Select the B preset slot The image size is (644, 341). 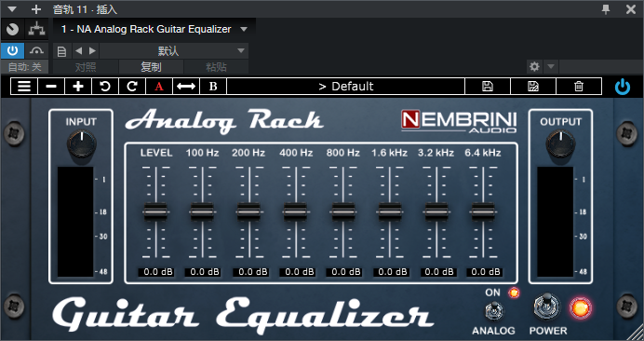(x=213, y=87)
